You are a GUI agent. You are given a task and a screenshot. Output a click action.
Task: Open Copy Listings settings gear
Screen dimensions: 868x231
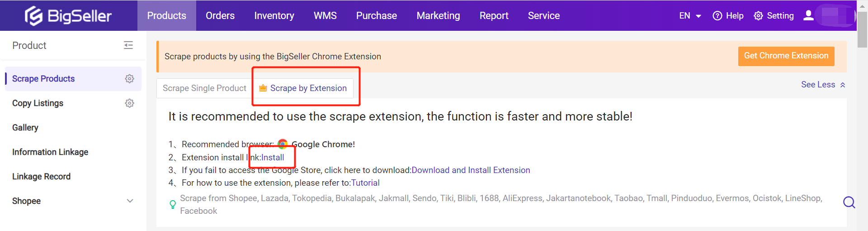pos(130,103)
